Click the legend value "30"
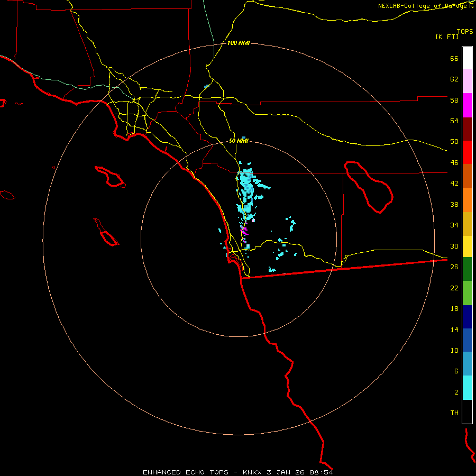 (454, 246)
